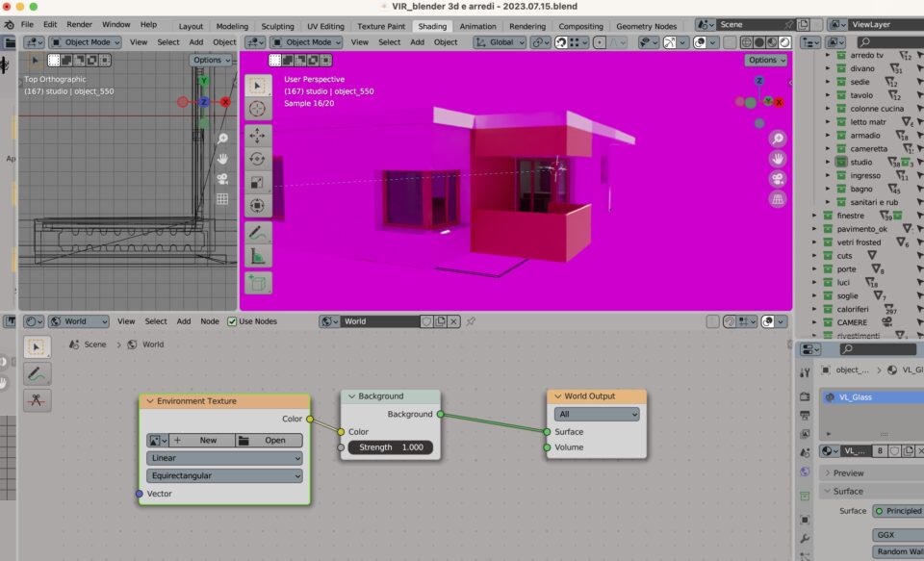Screen dimensions: 924x561
Task: Open the World Output target dropdown
Action: [596, 414]
